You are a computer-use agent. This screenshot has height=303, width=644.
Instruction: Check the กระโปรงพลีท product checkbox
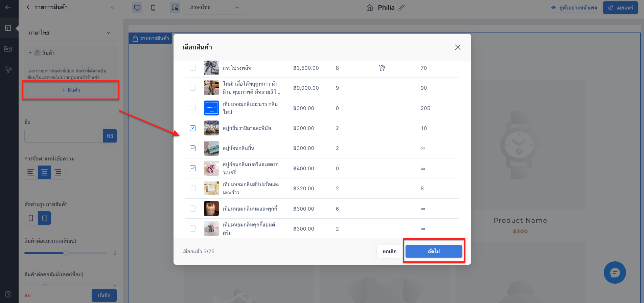[193, 68]
